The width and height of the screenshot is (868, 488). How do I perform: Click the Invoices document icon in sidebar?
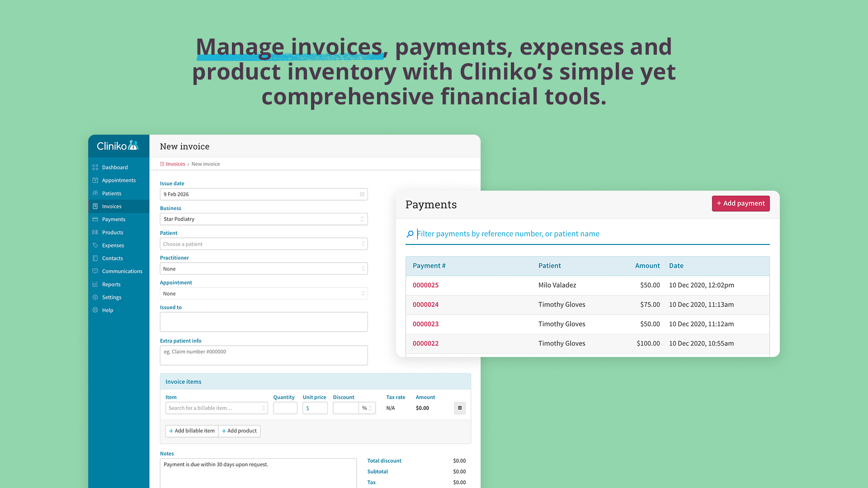[95, 206]
